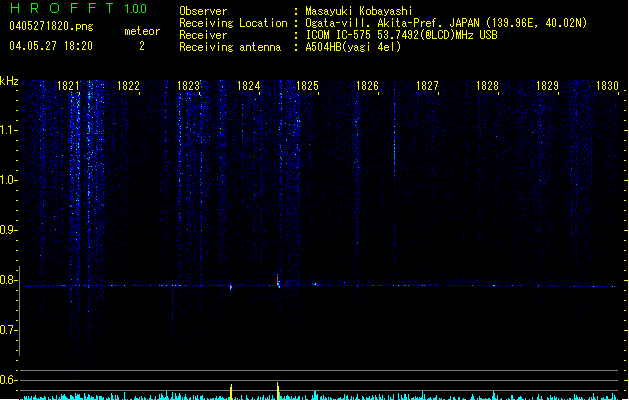Image resolution: width=629 pixels, height=400 pixels.
Task: Click the date stamp 04.05.27 18:20
Action: pyautogui.click(x=51, y=46)
